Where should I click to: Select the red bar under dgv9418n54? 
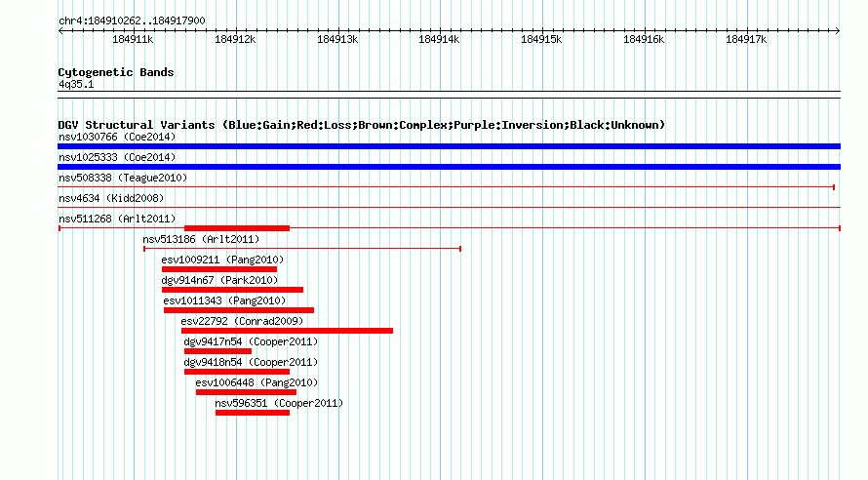237,372
